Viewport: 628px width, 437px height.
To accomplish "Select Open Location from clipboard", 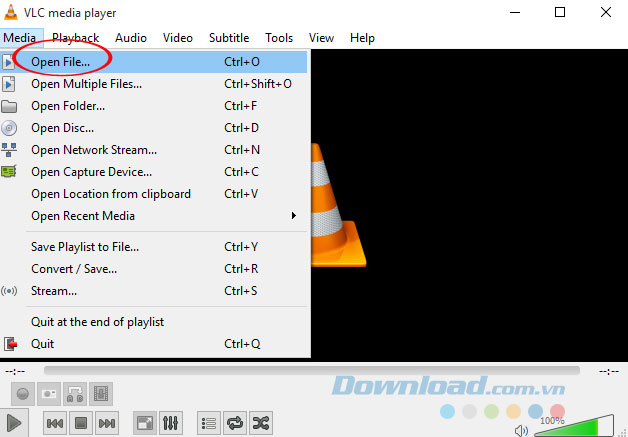I will (153, 194).
